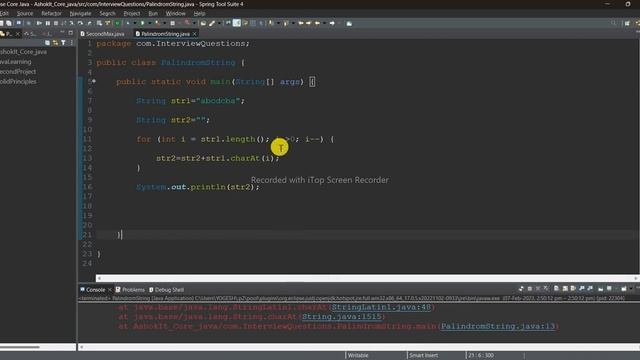Open the Navigate menu

[80, 13]
